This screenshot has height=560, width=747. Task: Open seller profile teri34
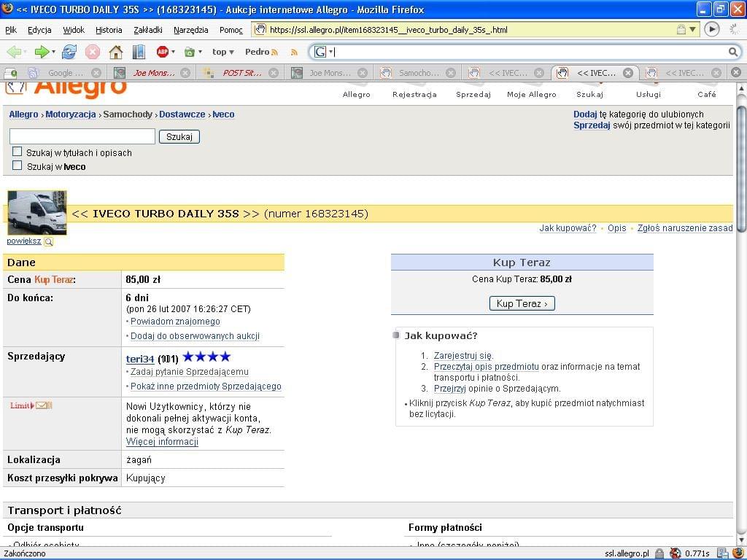click(x=140, y=359)
